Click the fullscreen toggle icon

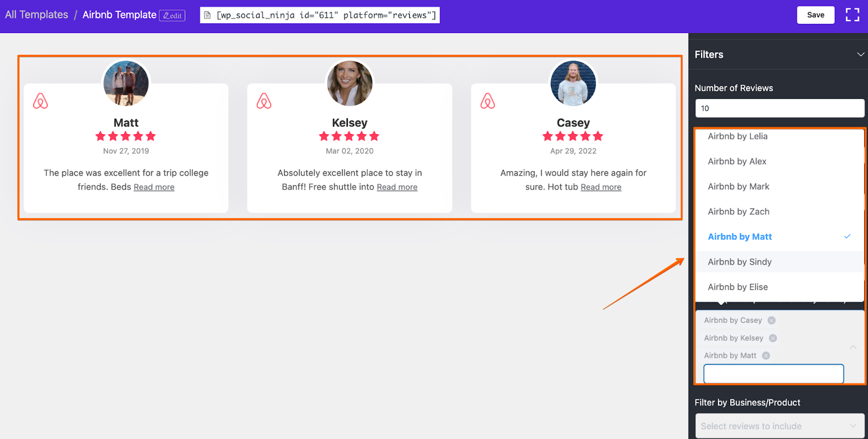[x=852, y=15]
